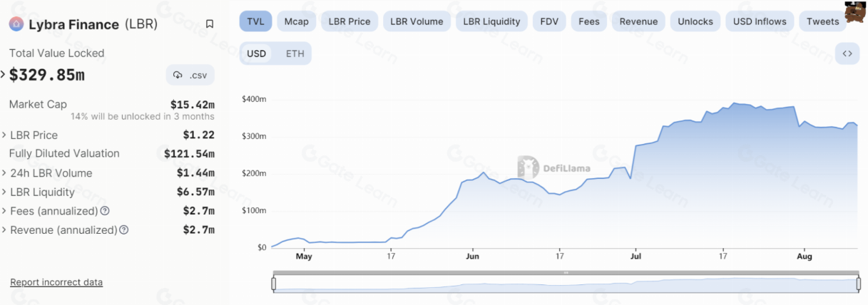Expand the LBR Liquidity row

point(4,192)
